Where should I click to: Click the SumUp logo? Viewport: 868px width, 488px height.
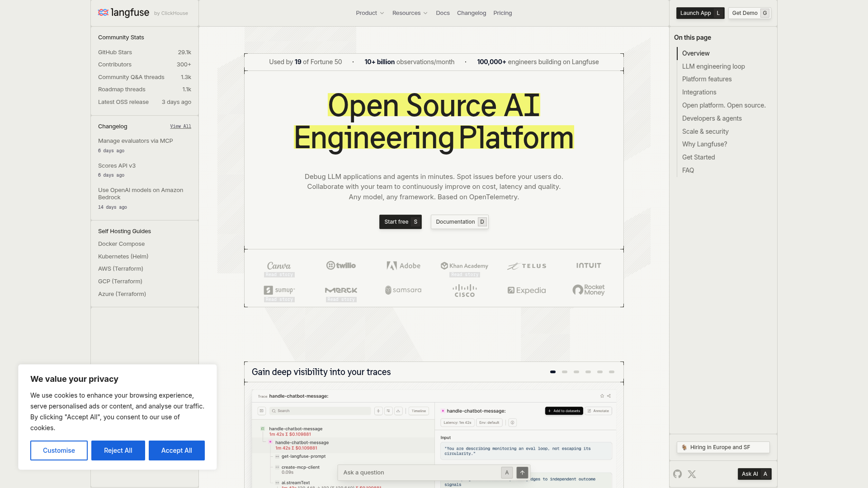click(x=279, y=290)
